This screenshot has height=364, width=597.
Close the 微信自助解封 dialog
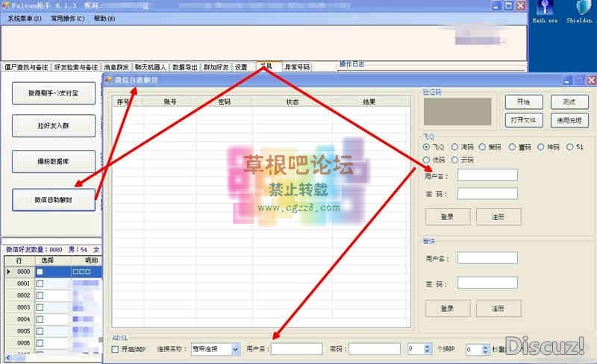(x=590, y=80)
